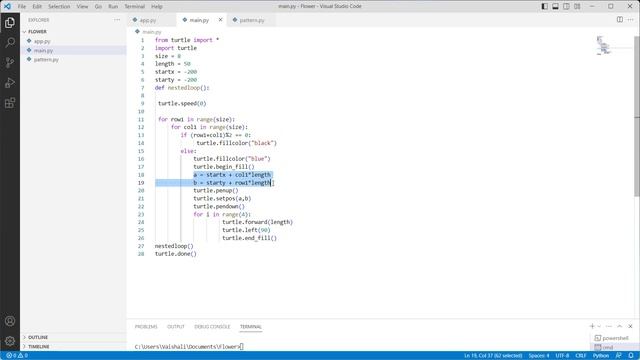Image resolution: width=640 pixels, height=360 pixels.
Task: Click the Python language mode status item
Action: [x=601, y=356]
